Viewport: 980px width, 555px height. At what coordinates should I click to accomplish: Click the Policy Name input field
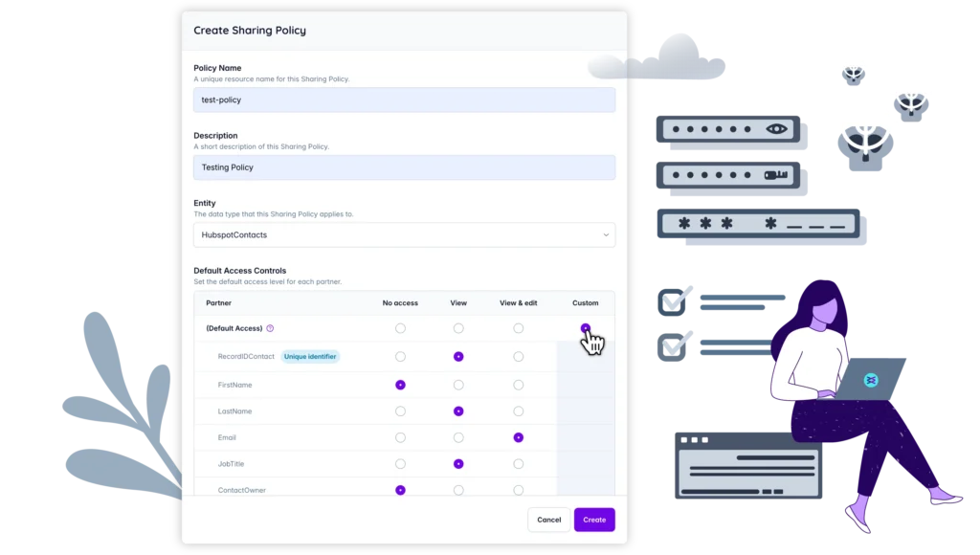tap(404, 100)
